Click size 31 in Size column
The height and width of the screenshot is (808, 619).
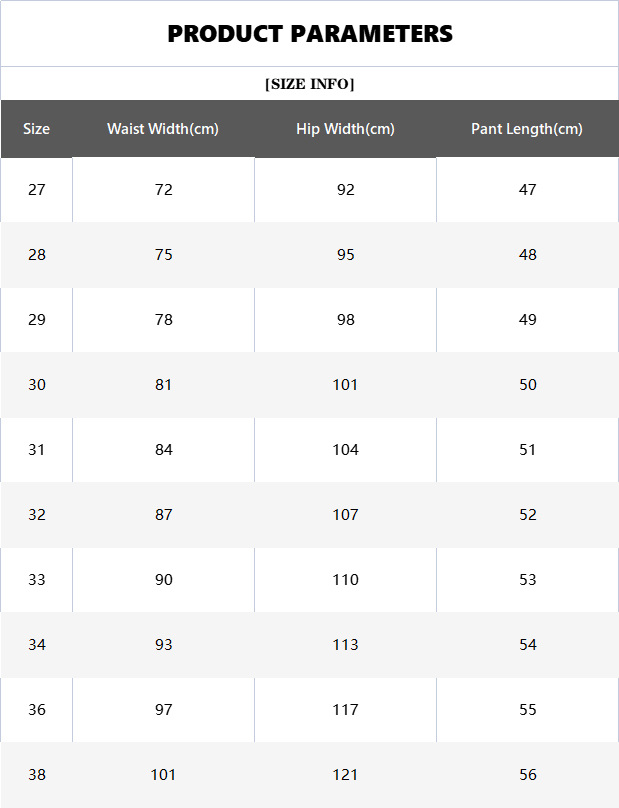coord(37,449)
